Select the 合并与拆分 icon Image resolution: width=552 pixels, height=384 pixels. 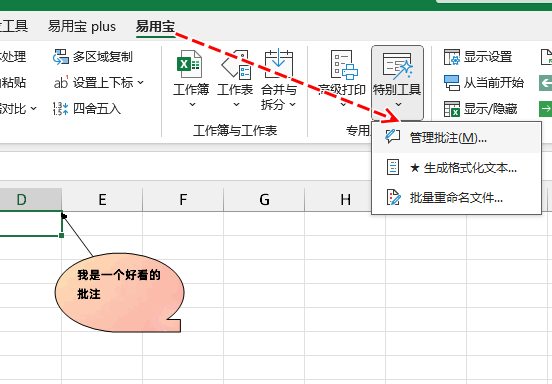click(x=278, y=64)
